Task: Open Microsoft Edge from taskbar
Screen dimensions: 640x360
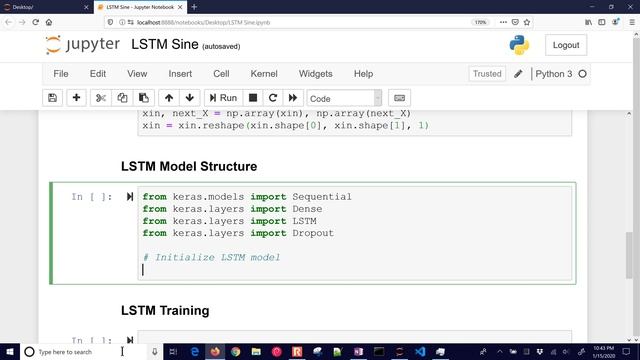Action: click(195, 352)
